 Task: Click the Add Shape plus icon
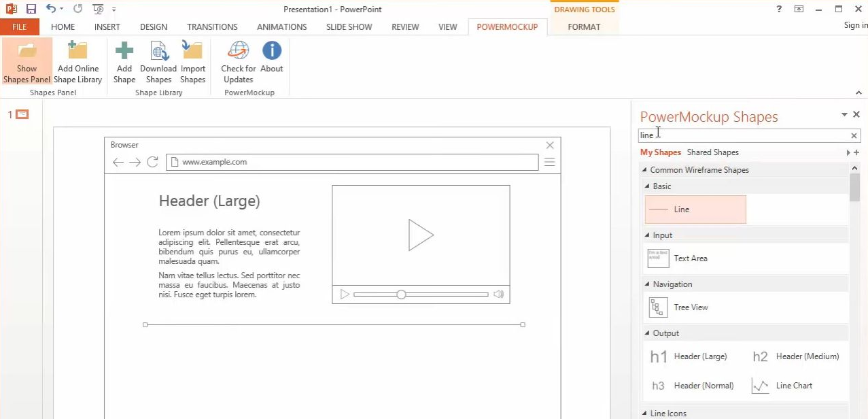pyautogui.click(x=124, y=51)
